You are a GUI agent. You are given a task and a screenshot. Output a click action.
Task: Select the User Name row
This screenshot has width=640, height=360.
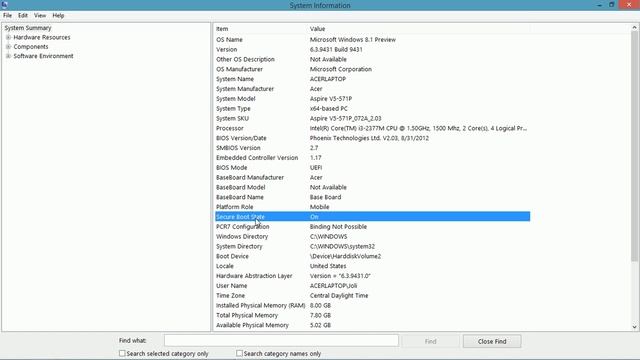point(372,285)
